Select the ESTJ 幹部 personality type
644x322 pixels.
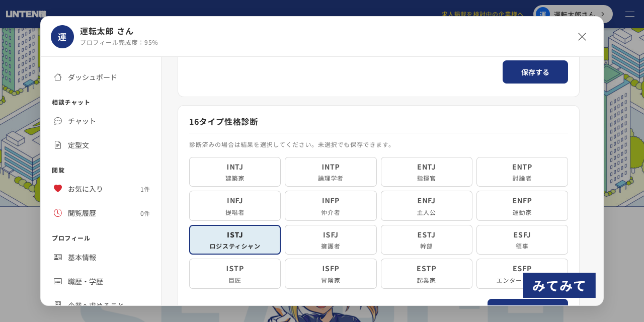427,239
